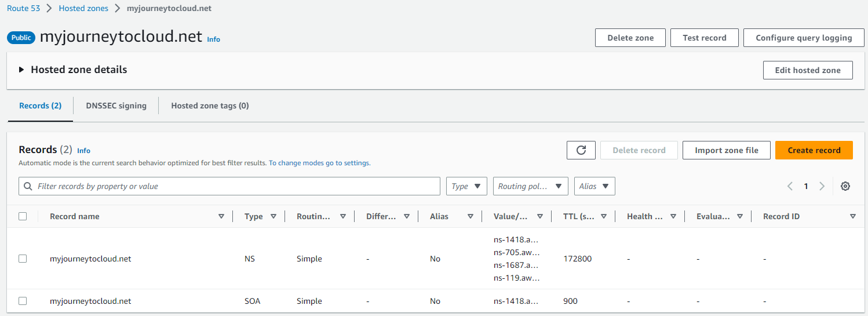Select the SOA record checkbox
The height and width of the screenshot is (316, 868).
click(x=23, y=301)
